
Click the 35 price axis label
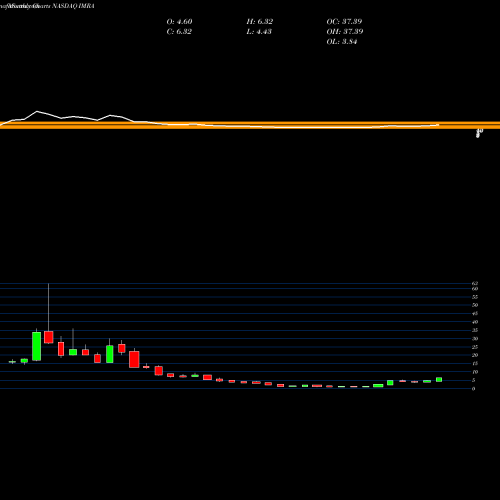[x=475, y=330]
